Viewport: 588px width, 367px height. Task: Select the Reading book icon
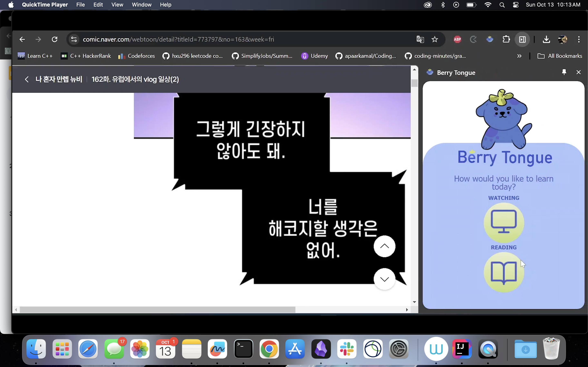(x=504, y=272)
